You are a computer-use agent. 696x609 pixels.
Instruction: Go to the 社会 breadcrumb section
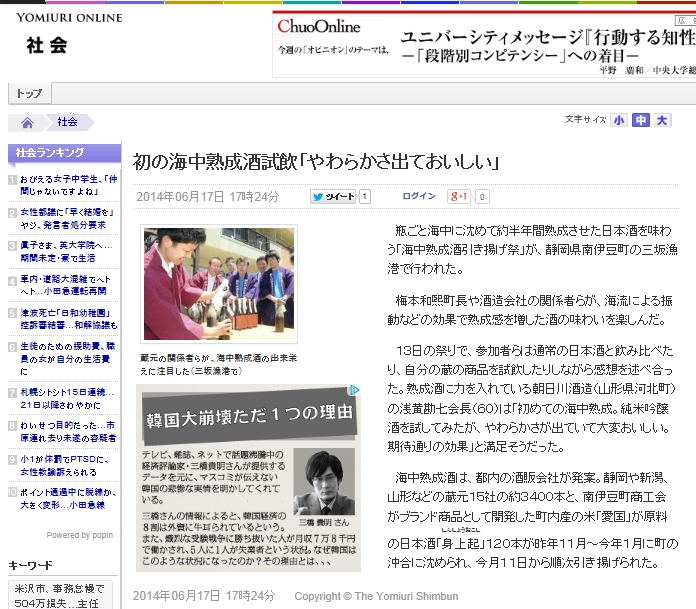tap(67, 122)
